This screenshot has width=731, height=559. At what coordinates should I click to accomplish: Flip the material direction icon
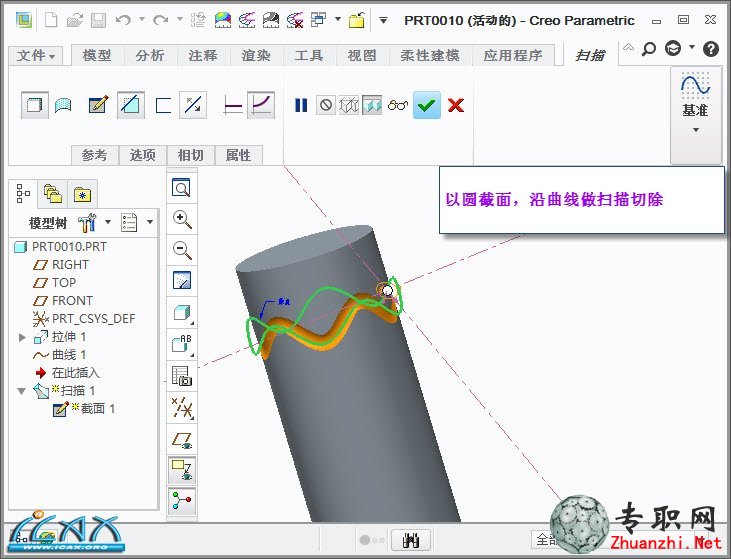click(193, 105)
